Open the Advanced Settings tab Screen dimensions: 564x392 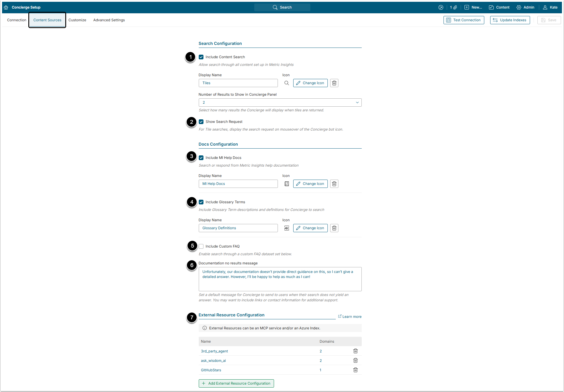click(x=109, y=20)
